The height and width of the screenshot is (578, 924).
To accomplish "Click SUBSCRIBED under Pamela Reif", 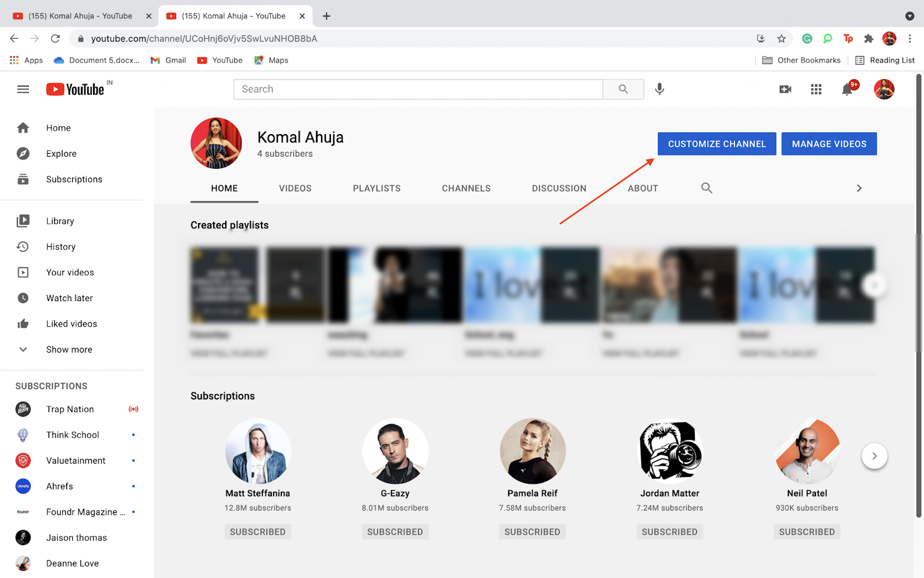I will coord(532,532).
